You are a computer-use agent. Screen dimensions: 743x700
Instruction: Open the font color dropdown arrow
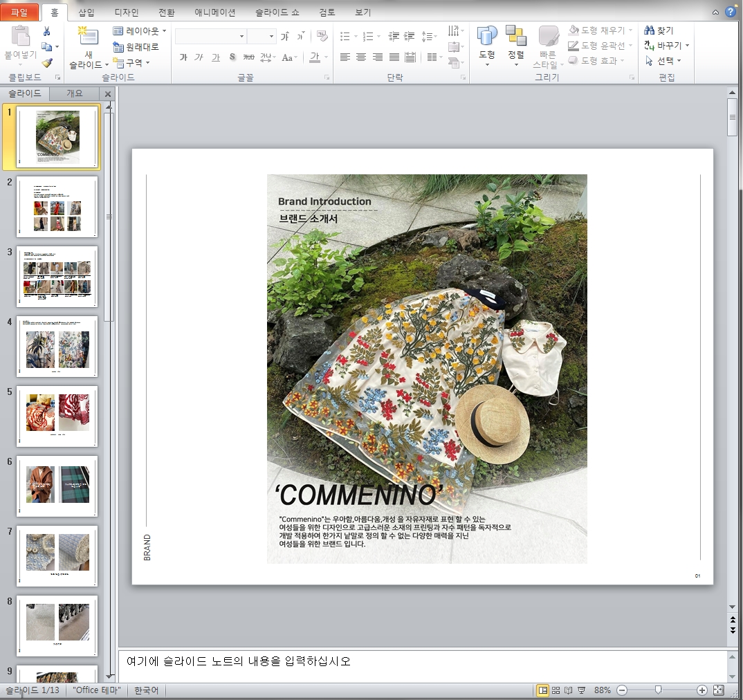326,57
